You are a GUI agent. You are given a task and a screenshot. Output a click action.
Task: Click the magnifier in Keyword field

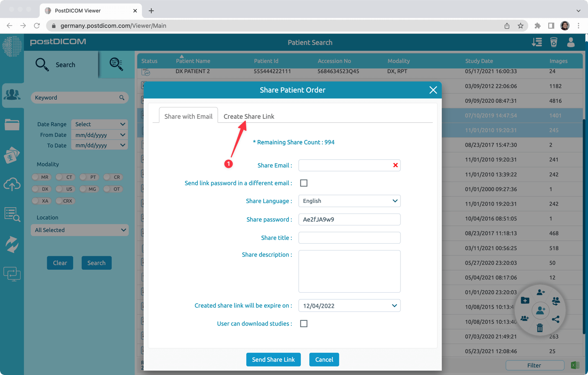(x=122, y=98)
